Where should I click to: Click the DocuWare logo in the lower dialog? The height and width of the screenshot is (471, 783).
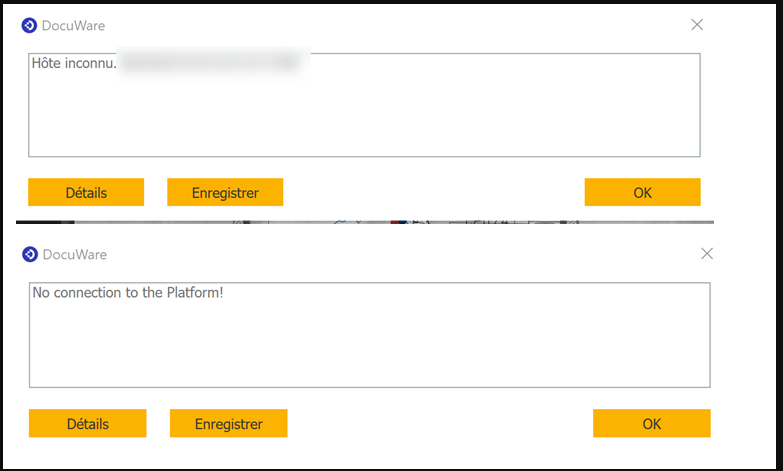tap(30, 254)
